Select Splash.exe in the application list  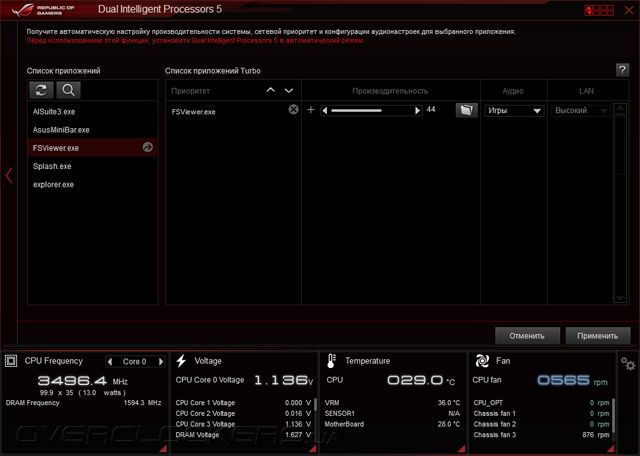click(x=93, y=166)
